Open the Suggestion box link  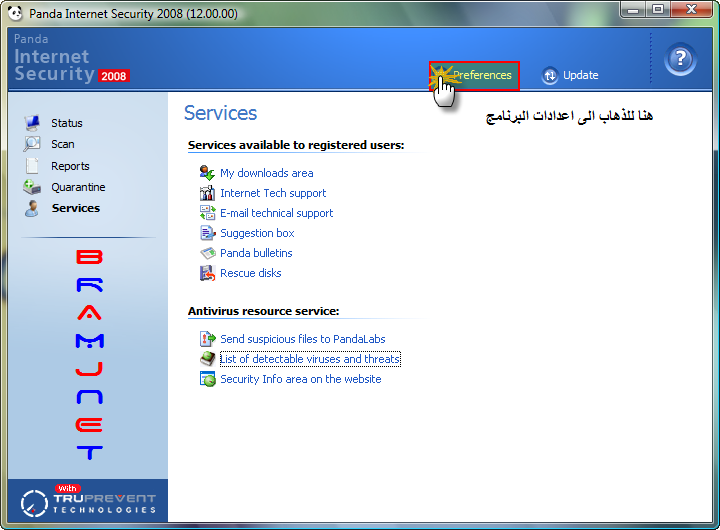click(x=257, y=233)
